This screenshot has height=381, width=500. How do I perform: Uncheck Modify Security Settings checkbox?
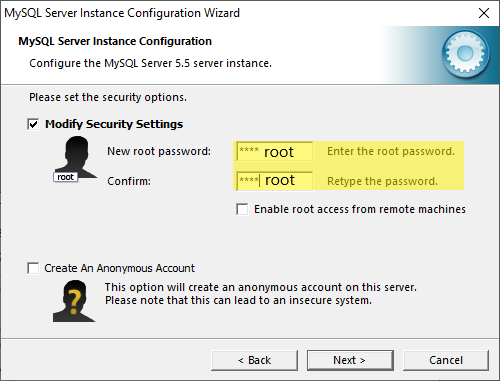[33, 124]
